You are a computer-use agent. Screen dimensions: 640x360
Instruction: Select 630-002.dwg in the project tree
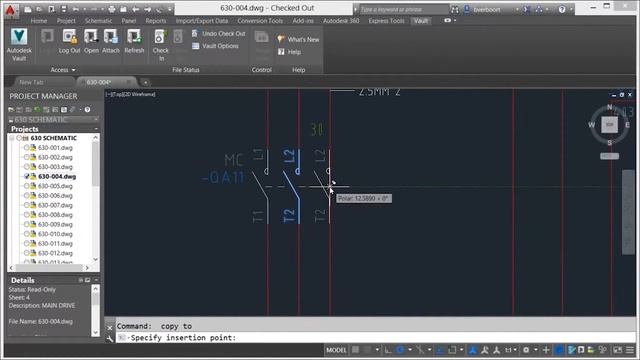click(55, 157)
